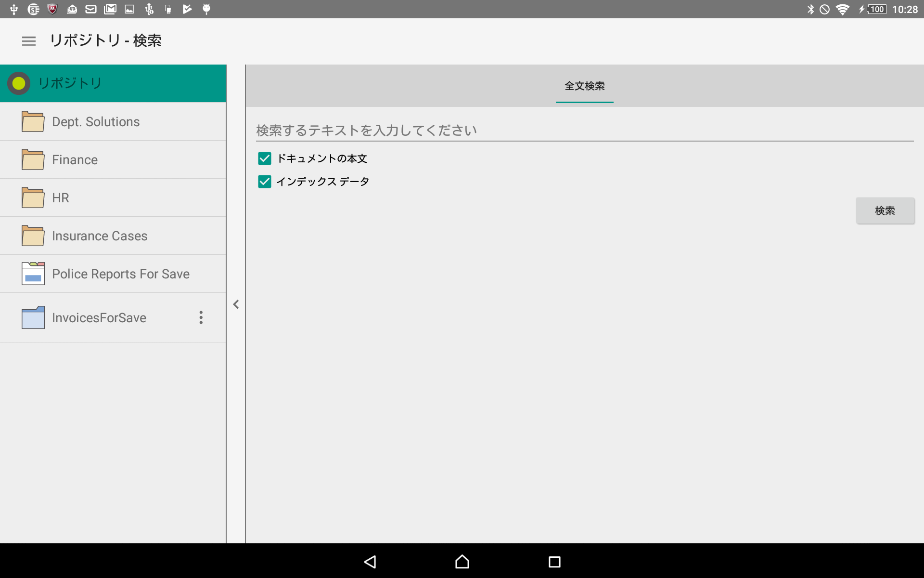
Task: Tap the Android recent apps button
Action: (x=554, y=562)
